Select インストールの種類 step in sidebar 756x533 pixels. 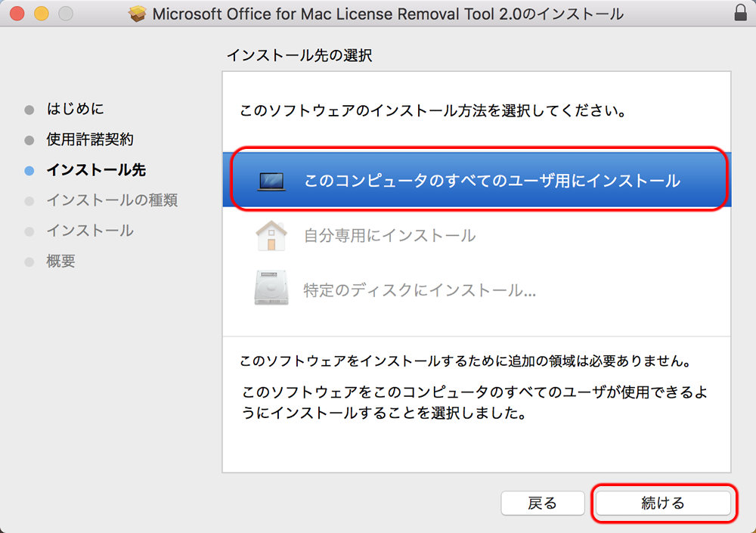[112, 200]
